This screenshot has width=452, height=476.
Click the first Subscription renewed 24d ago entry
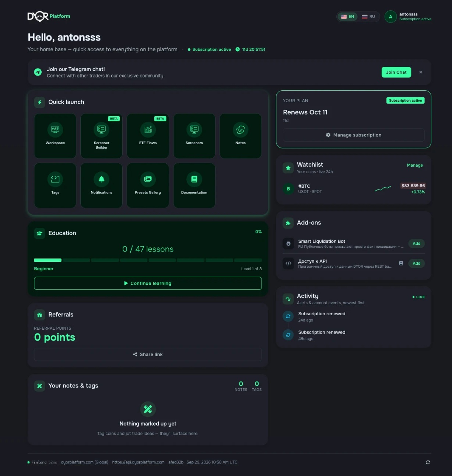point(354,317)
